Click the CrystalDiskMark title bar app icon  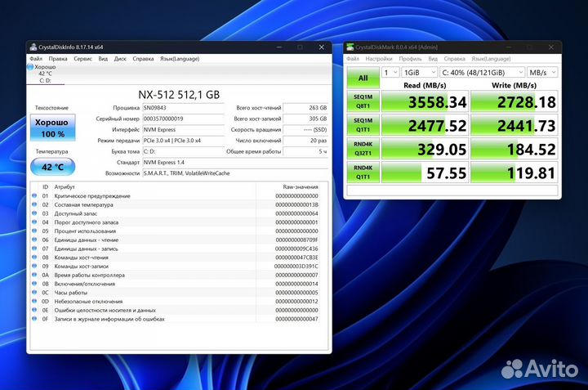[350, 47]
